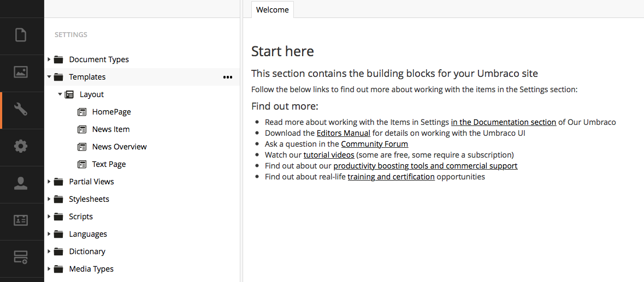Click the Stylesheets folder icon

tap(59, 199)
